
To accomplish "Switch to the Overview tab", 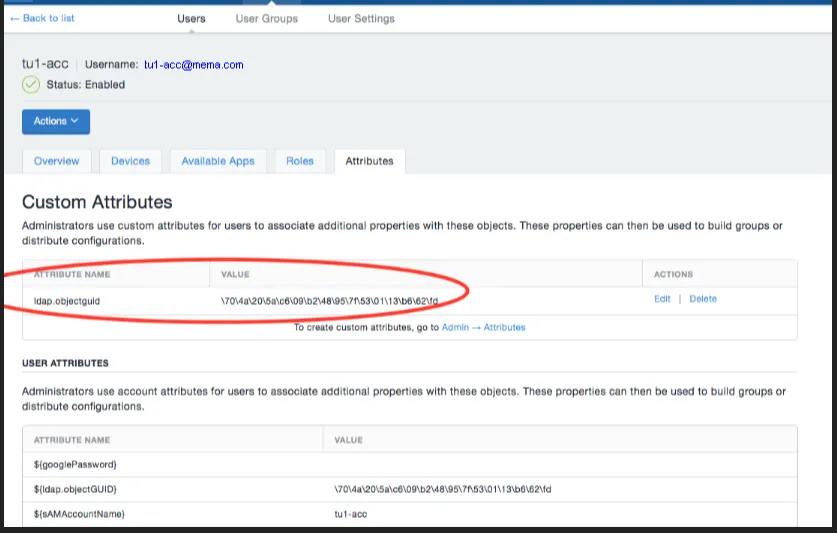I will point(57,161).
